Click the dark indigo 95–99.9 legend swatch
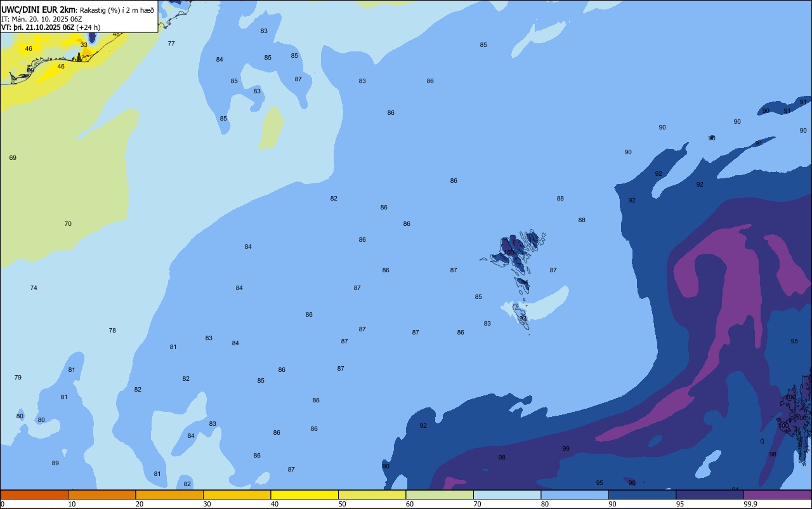 (710, 494)
